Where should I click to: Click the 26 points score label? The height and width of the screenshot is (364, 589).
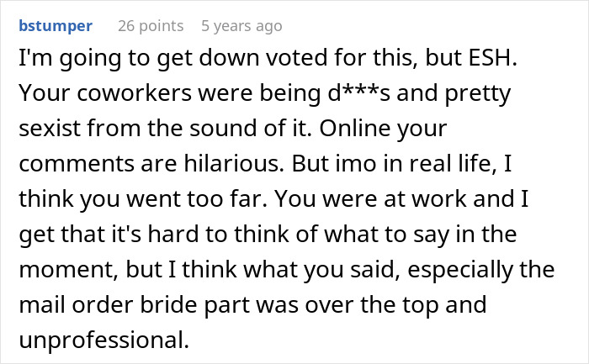point(151,26)
